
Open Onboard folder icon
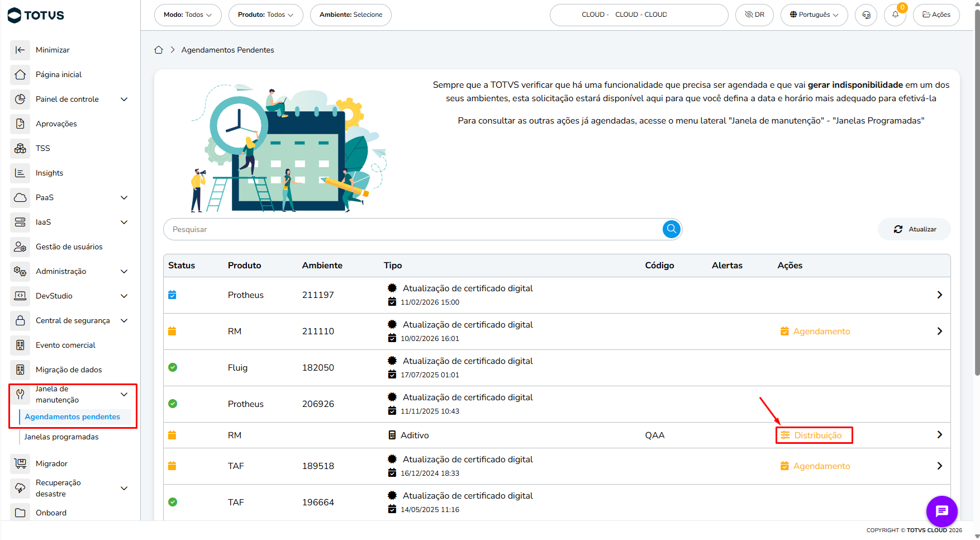(x=20, y=513)
